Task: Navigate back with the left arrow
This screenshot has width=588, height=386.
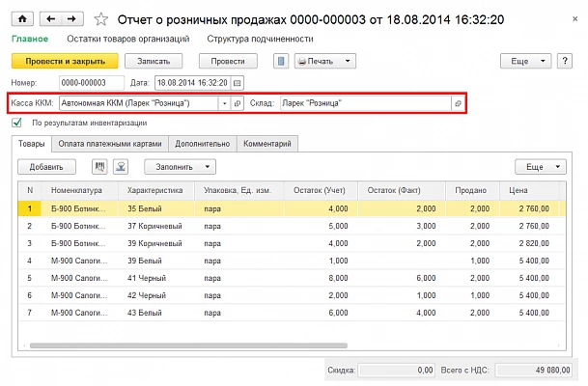Action: 50,19
